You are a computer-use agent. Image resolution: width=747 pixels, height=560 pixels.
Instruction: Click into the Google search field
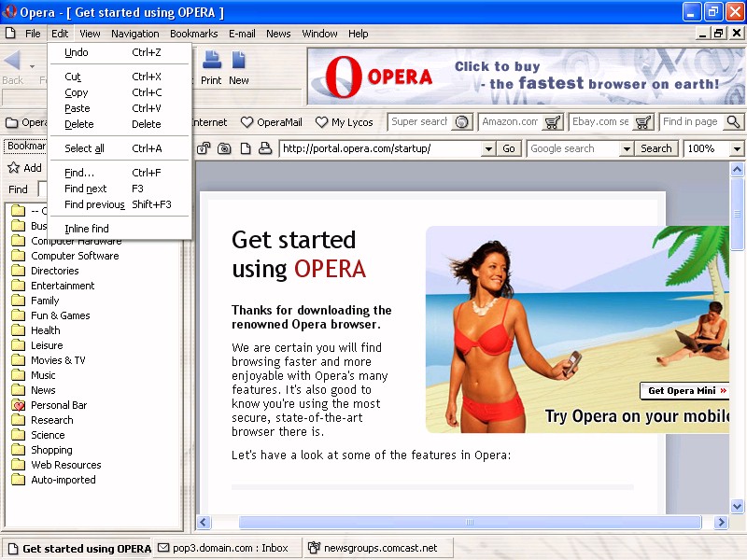pos(573,148)
